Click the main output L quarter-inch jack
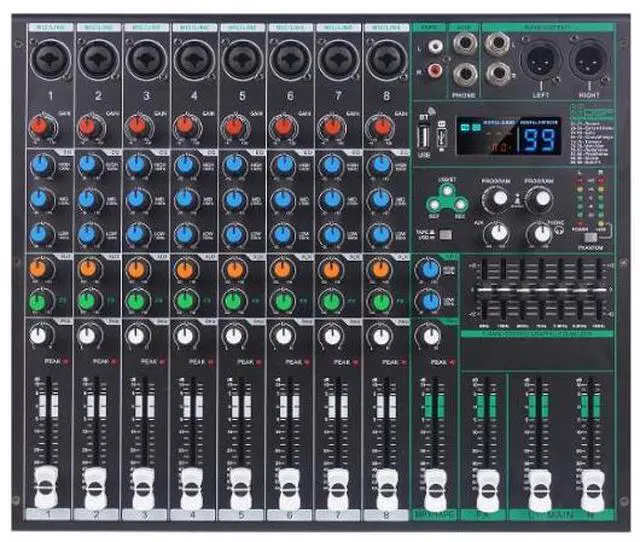 (x=498, y=44)
